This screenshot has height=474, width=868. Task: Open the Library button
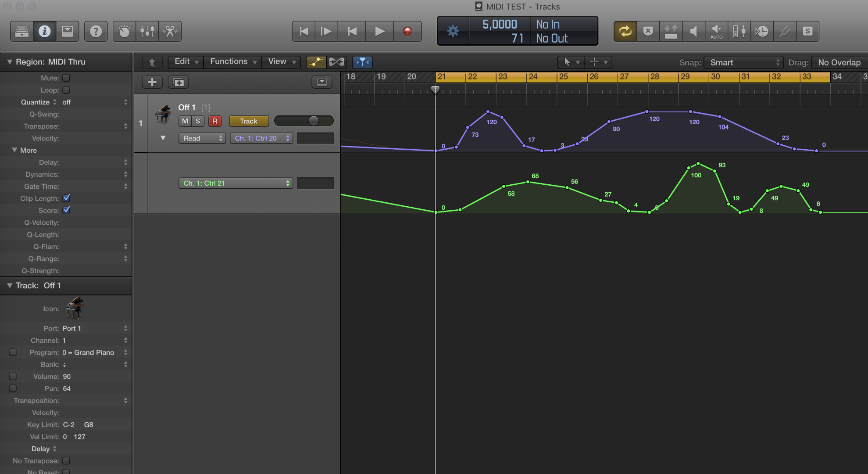tap(21, 31)
